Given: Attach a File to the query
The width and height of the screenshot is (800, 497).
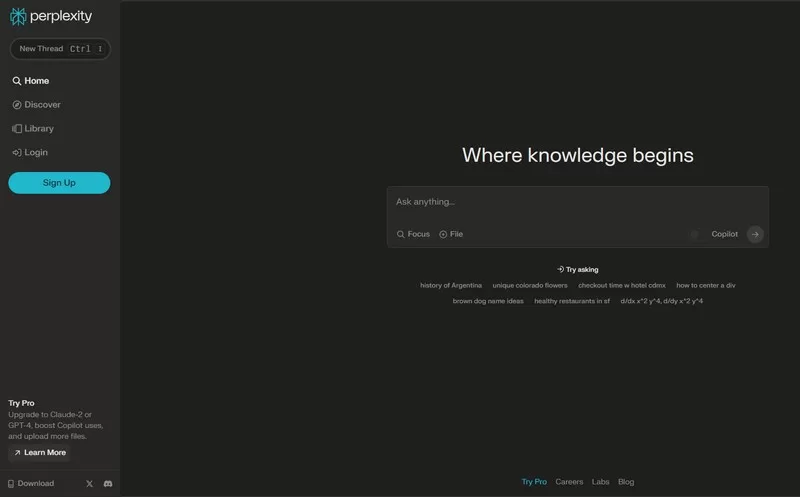Looking at the screenshot, I should click(x=451, y=234).
